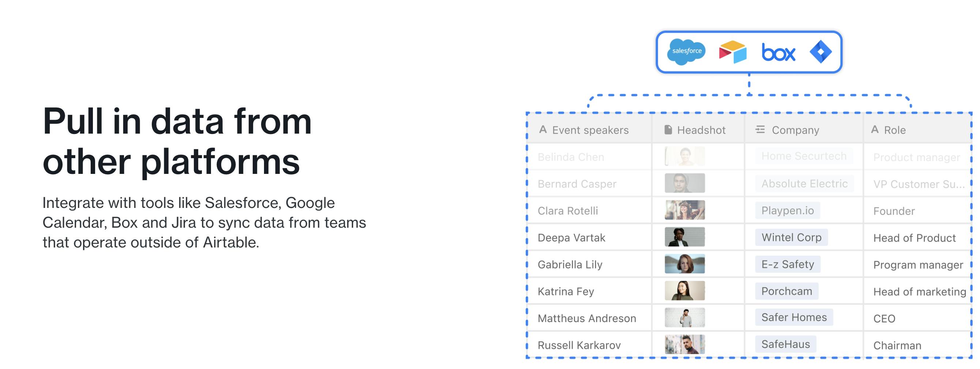Click the Company column field-type icon
The height and width of the screenshot is (369, 980).
[760, 130]
